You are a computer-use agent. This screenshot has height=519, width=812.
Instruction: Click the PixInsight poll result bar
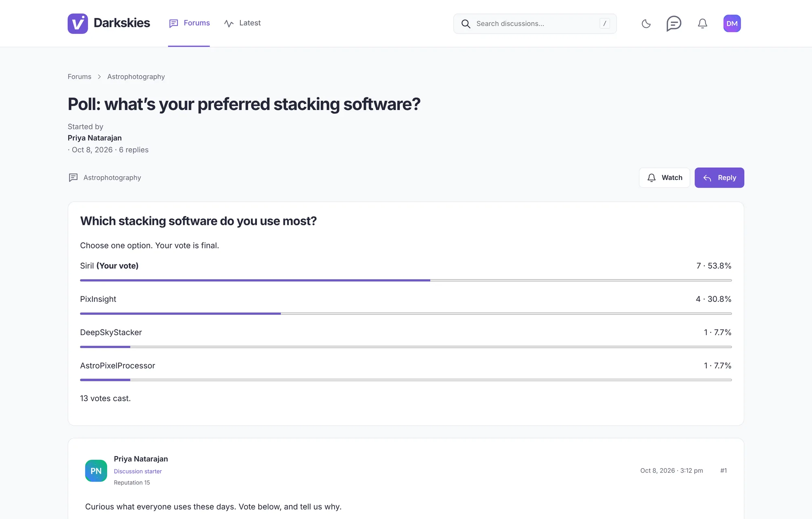click(x=406, y=314)
